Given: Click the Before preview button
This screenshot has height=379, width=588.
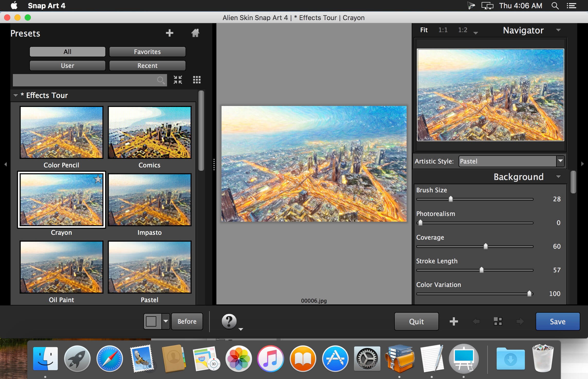Looking at the screenshot, I should (x=187, y=321).
